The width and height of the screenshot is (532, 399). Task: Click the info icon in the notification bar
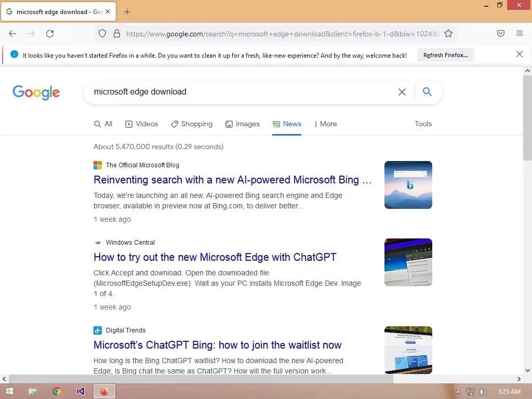click(14, 54)
